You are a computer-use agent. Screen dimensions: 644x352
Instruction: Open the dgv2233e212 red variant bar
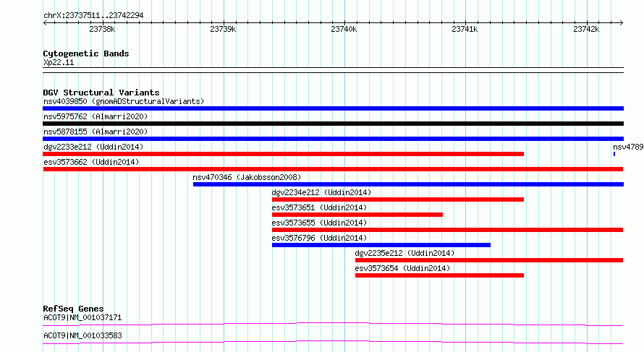[284, 154]
